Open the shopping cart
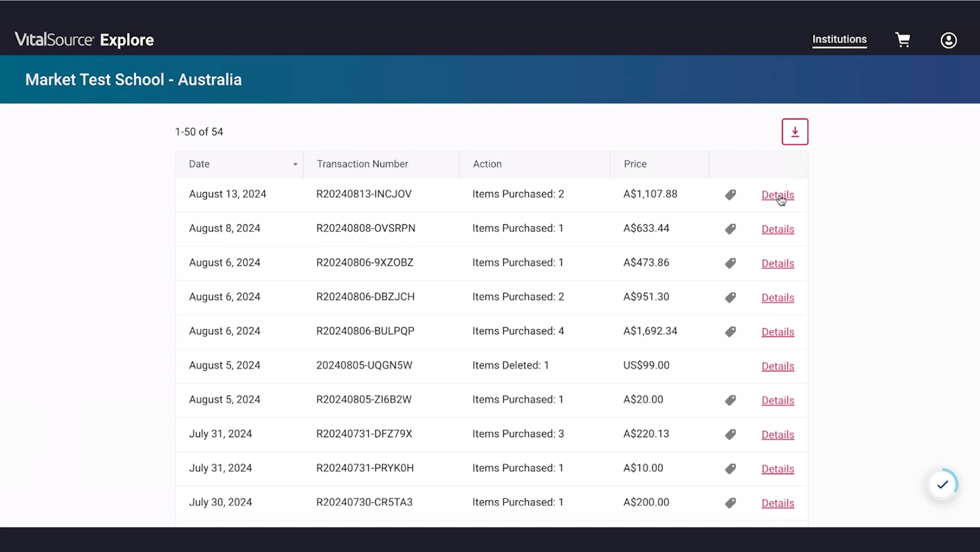 coord(903,40)
